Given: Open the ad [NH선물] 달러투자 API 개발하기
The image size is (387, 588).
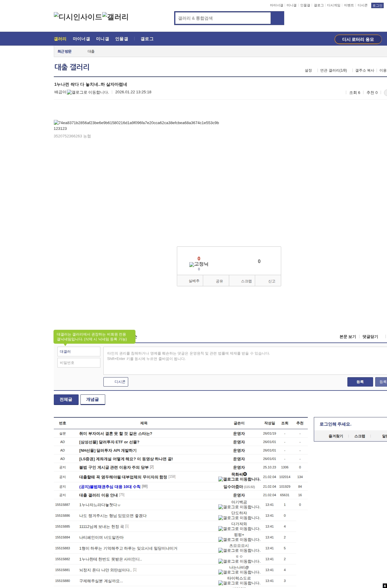Looking at the screenshot, I should pyautogui.click(x=108, y=451).
